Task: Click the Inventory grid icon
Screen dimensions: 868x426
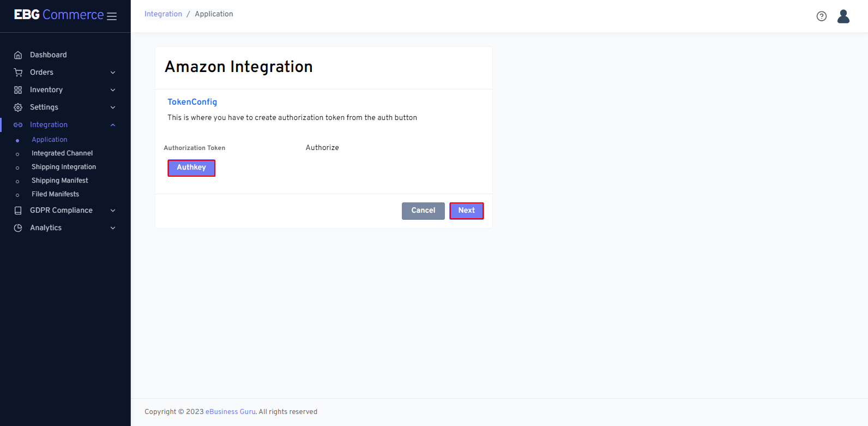Action: 18,90
